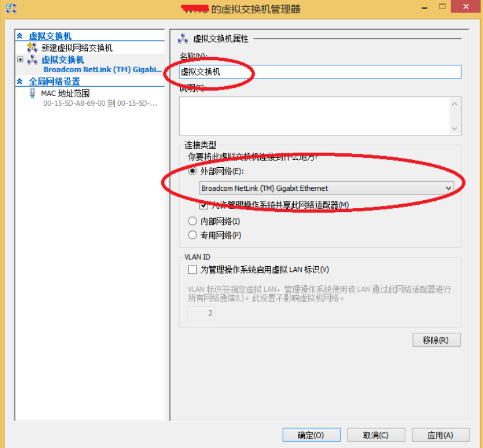This screenshot has width=483, height=448.
Task: Click the VLAN ID number field showing 2
Action: 201,313
